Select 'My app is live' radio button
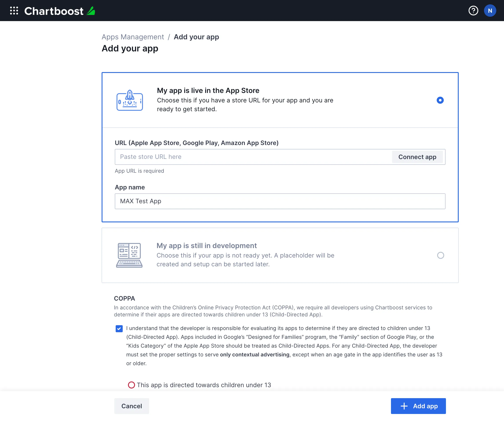The width and height of the screenshot is (504, 421). (x=440, y=100)
